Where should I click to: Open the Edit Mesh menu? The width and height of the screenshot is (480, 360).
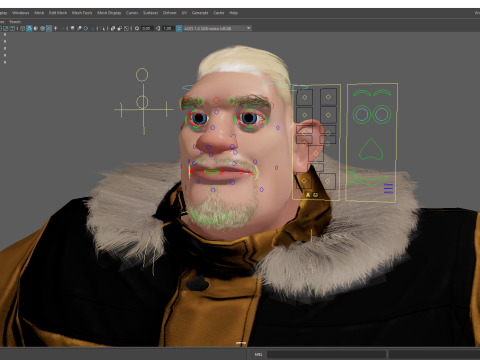(x=58, y=13)
